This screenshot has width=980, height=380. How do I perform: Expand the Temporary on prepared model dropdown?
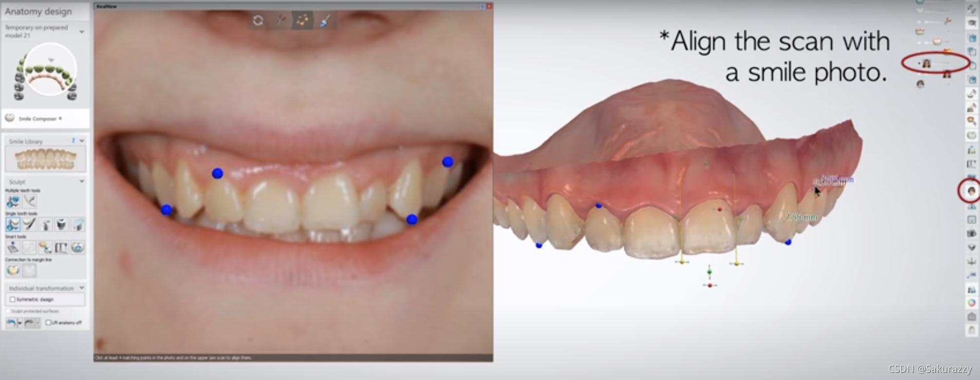pos(82,32)
